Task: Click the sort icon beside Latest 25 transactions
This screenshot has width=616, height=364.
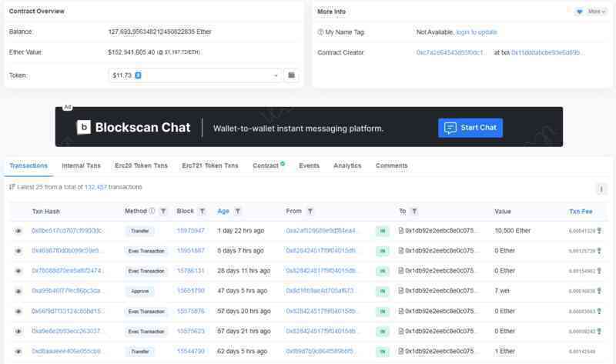Action: point(12,187)
